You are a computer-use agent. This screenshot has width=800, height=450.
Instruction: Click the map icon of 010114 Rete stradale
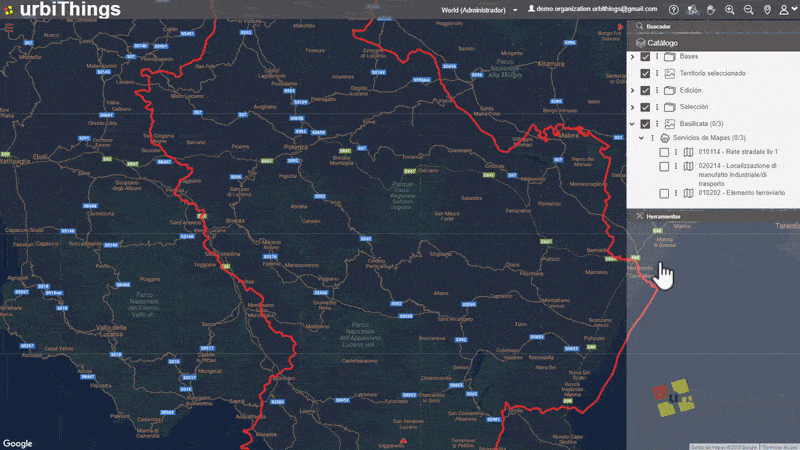coord(688,152)
